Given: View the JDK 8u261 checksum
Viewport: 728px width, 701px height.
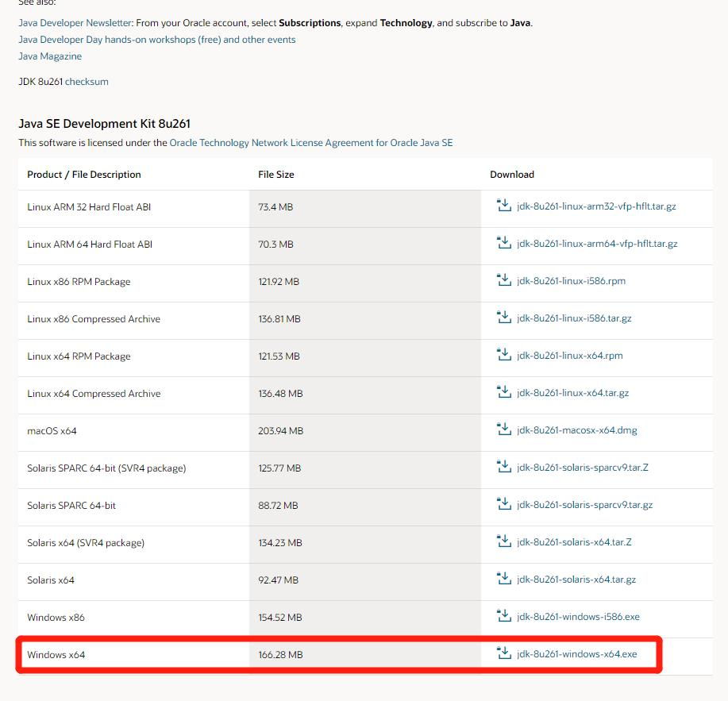Looking at the screenshot, I should pos(86,81).
